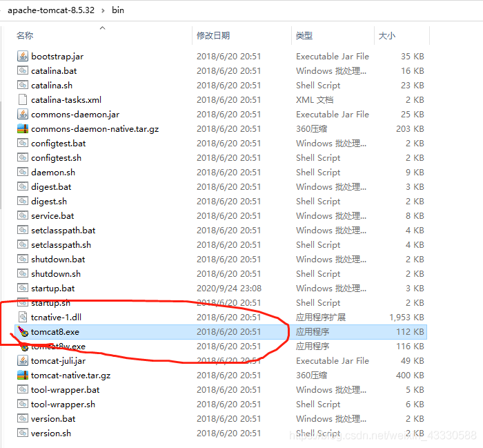
Task: Select the file name bootstrap.jar
Action: coord(57,57)
